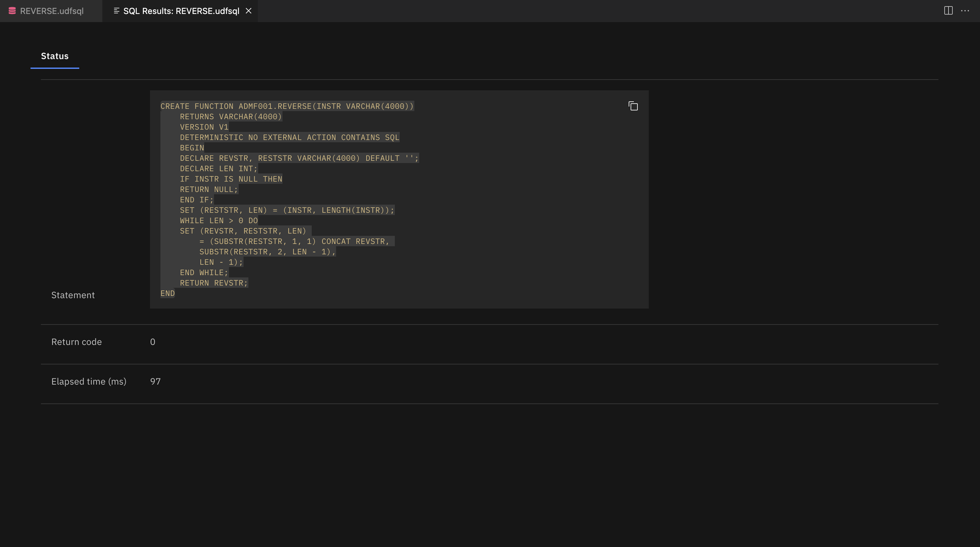Click the Return code value 0
This screenshot has height=547, width=980.
[x=153, y=342]
